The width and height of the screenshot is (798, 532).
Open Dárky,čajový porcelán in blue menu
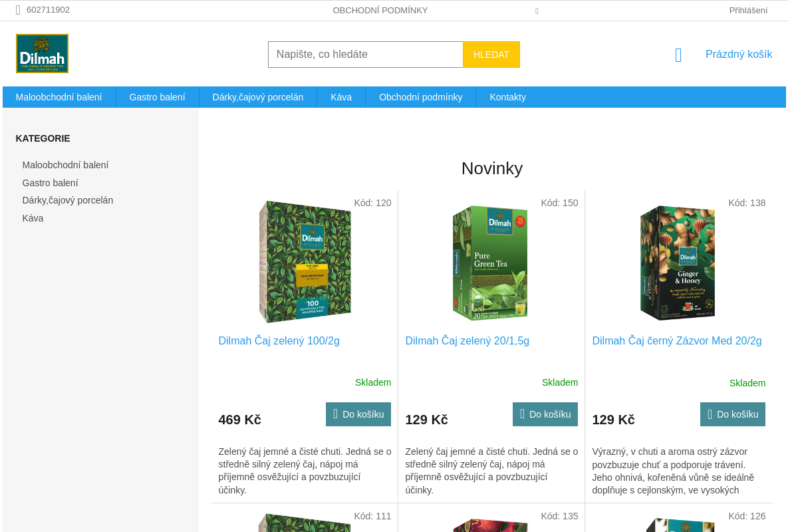pos(258,97)
